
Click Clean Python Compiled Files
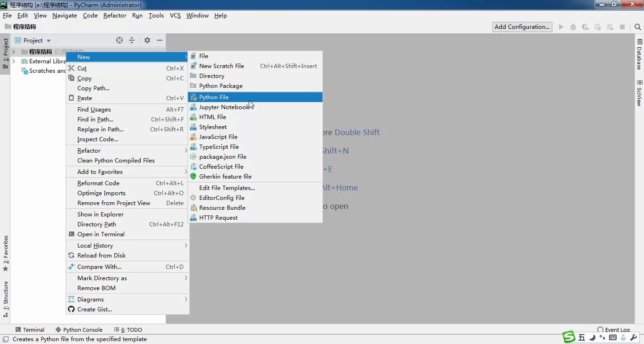(127, 160)
